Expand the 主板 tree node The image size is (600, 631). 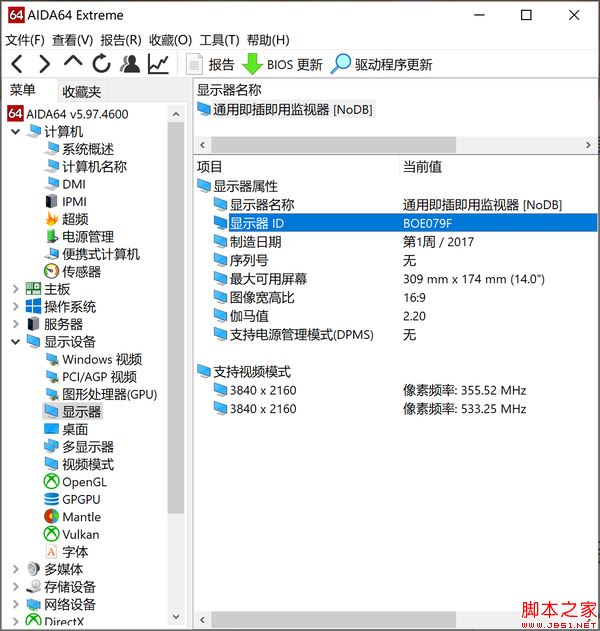tap(16, 289)
